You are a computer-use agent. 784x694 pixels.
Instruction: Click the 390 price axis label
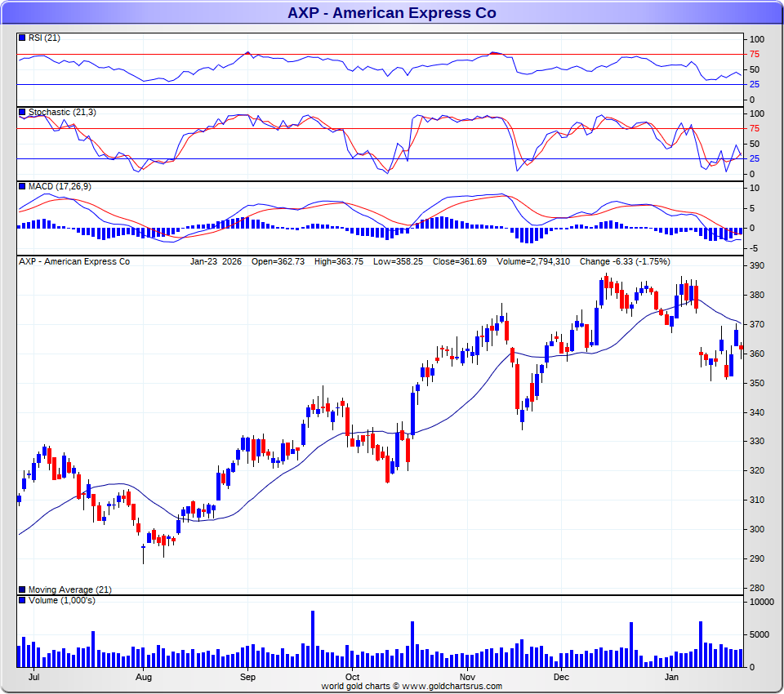(x=756, y=265)
